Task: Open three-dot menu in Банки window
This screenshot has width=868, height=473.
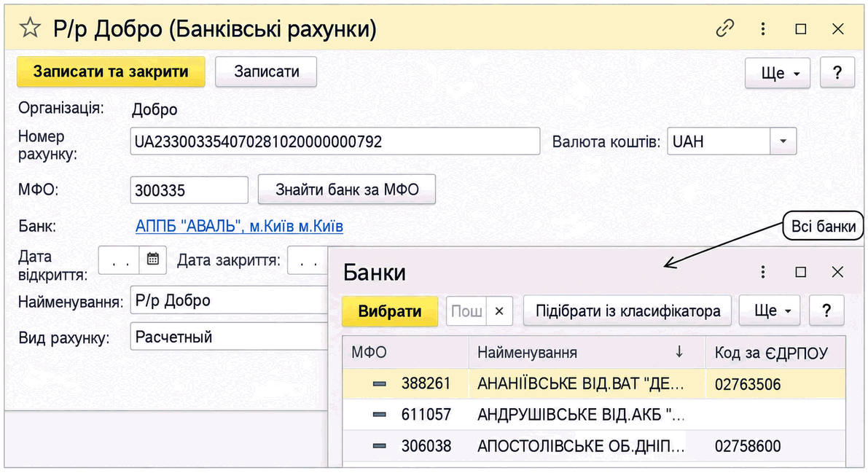Action: (763, 271)
